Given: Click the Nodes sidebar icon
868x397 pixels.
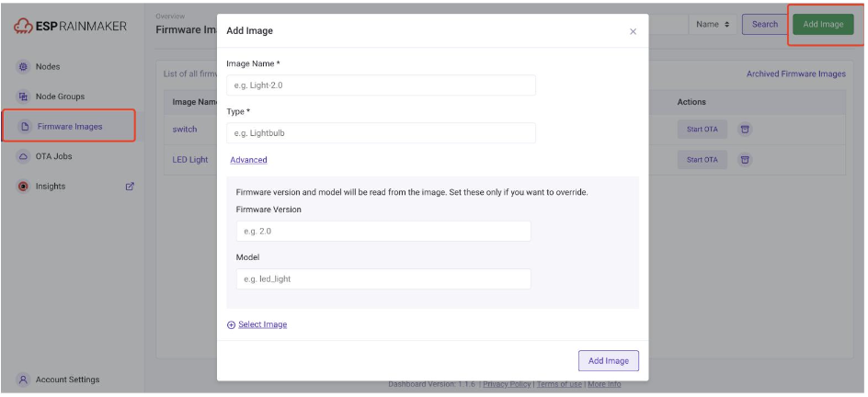Looking at the screenshot, I should (x=23, y=66).
